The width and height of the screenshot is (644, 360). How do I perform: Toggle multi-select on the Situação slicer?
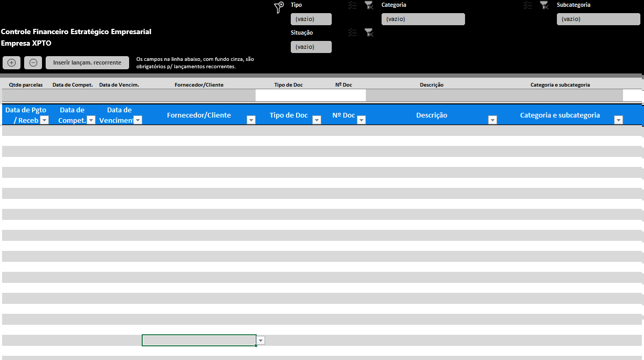pyautogui.click(x=353, y=33)
